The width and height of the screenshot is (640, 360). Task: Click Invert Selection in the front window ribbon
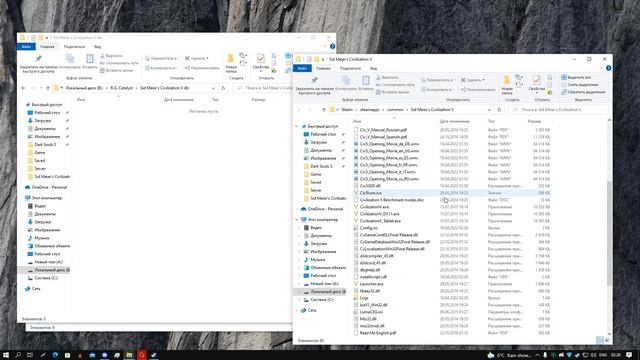coord(583,92)
